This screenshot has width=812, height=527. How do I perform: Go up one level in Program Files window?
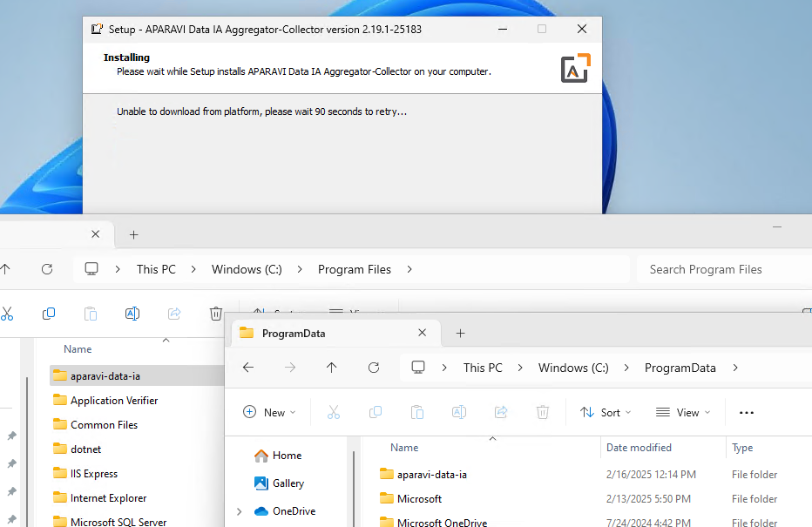pyautogui.click(x=5, y=269)
